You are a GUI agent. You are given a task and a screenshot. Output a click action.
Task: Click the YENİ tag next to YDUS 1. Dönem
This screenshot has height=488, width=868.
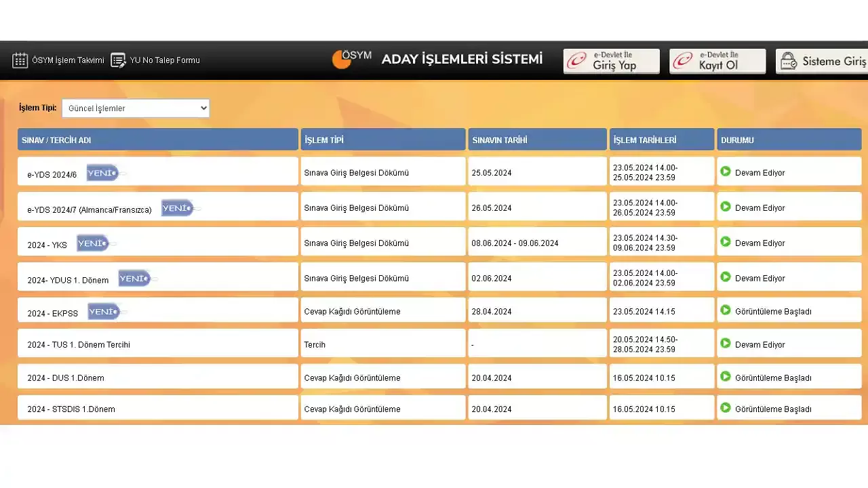tap(135, 279)
